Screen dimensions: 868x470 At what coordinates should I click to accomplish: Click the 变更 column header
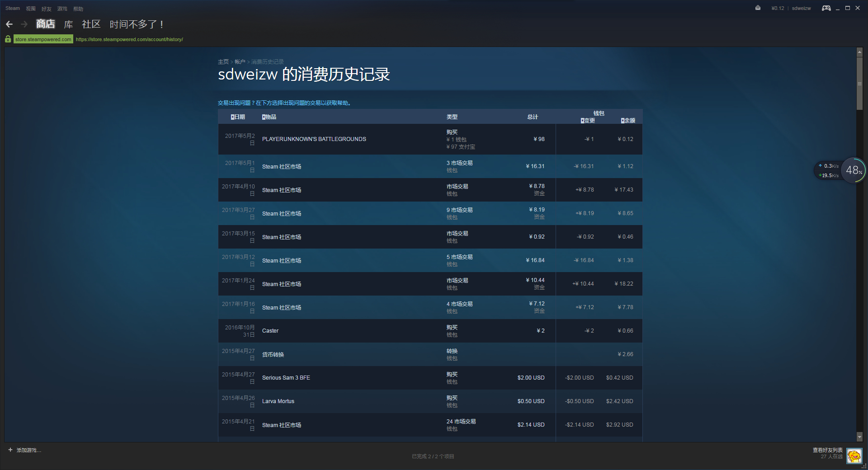pyautogui.click(x=588, y=121)
